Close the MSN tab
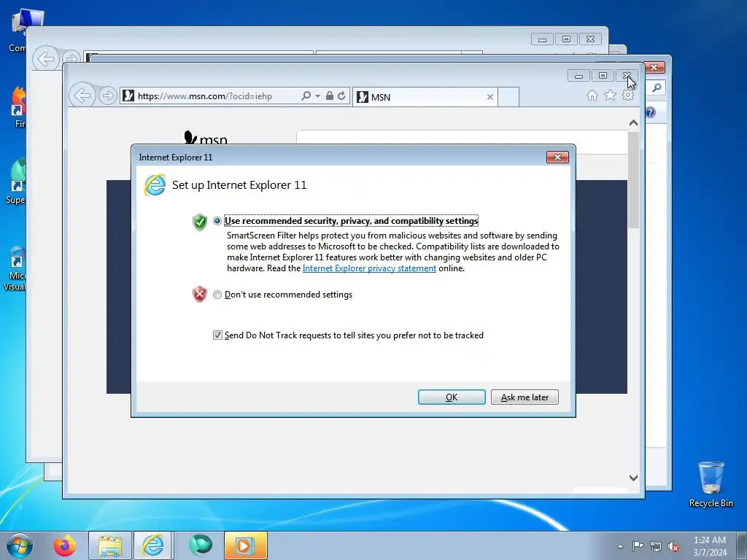This screenshot has height=560, width=747. [489, 97]
